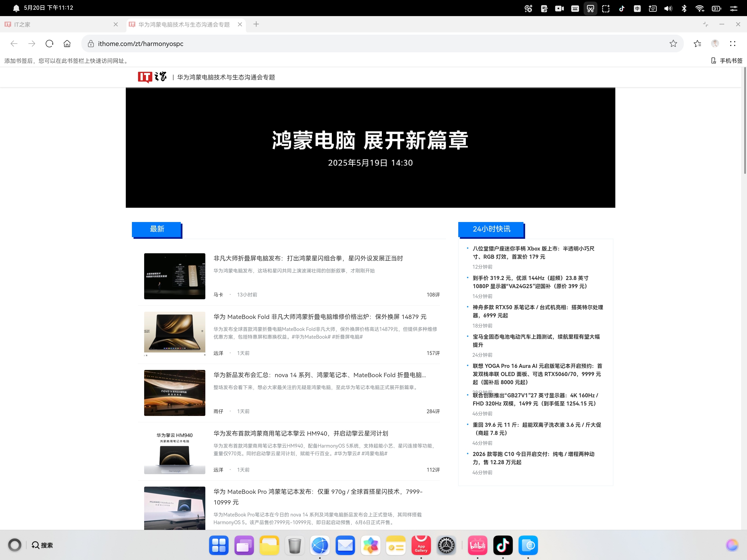This screenshot has width=747, height=560.
Task: Open news 八位堂猎户座迷你手柄 Xbox 版上市
Action: click(x=534, y=253)
